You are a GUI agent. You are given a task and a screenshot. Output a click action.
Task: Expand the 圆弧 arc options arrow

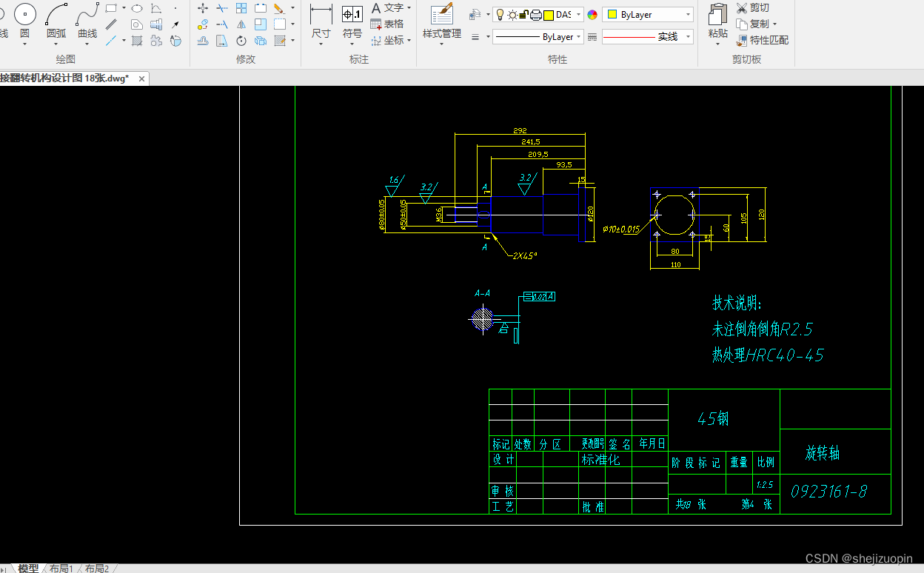56,44
